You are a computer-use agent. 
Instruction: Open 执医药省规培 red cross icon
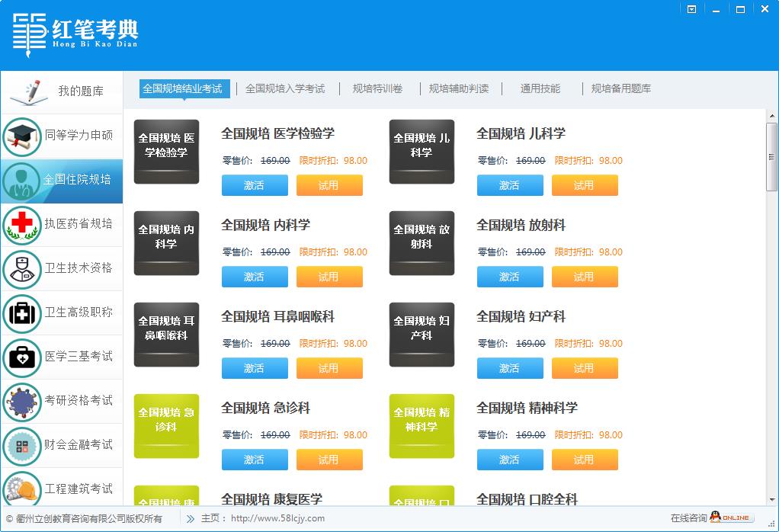click(x=22, y=225)
